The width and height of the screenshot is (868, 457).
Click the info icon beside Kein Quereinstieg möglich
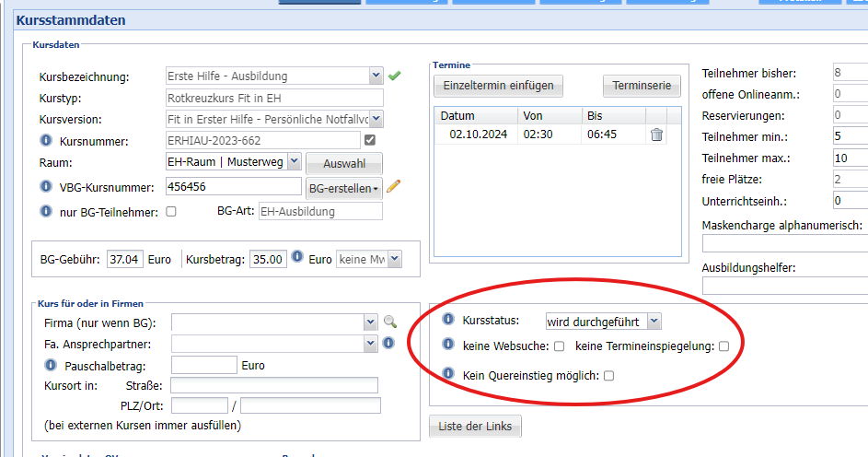(x=449, y=375)
